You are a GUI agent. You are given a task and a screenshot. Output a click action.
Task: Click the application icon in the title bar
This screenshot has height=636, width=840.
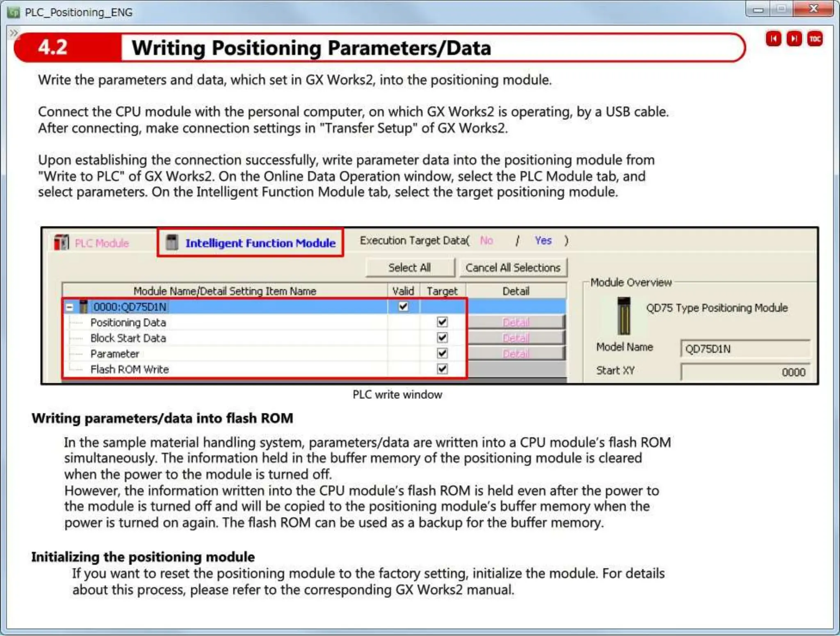tap(13, 12)
